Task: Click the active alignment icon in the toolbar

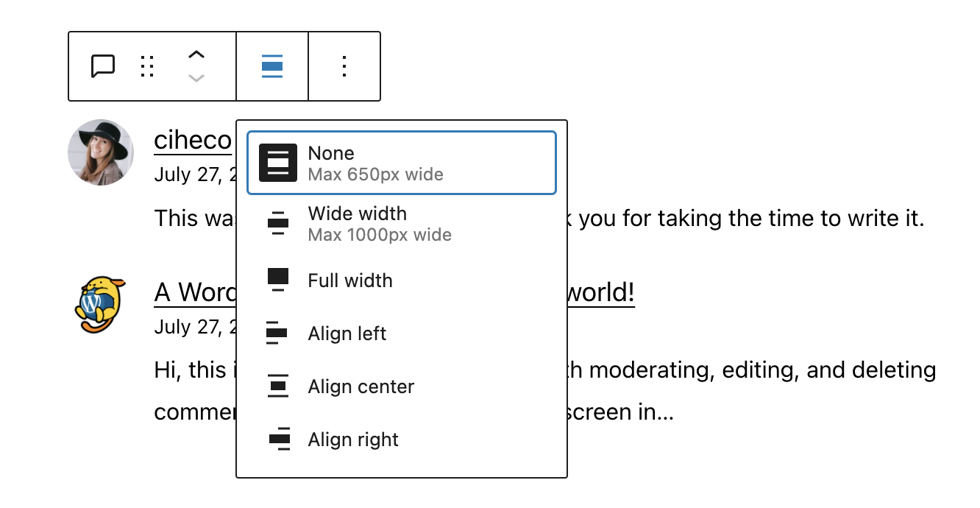Action: [x=271, y=66]
